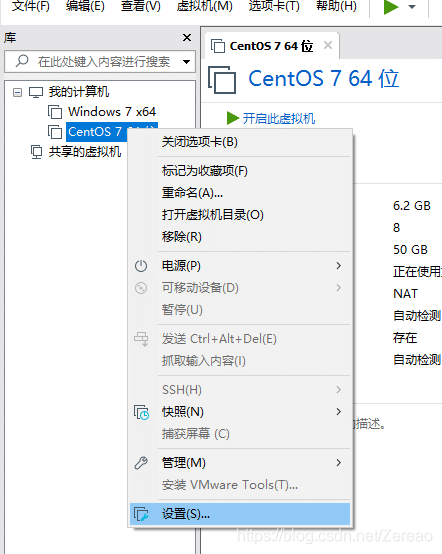Click the power icon beside 电源(P)
442x554 pixels.
tap(141, 266)
